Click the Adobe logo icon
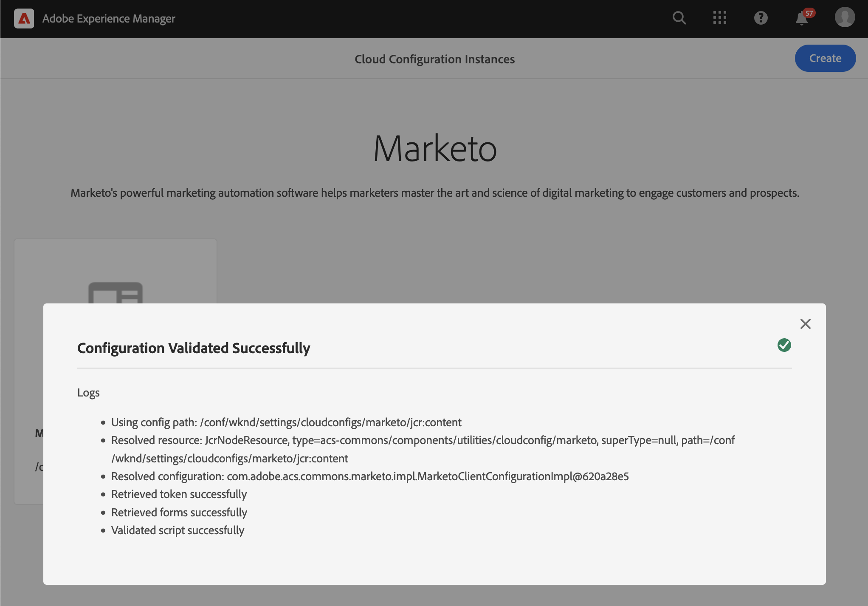 (24, 19)
